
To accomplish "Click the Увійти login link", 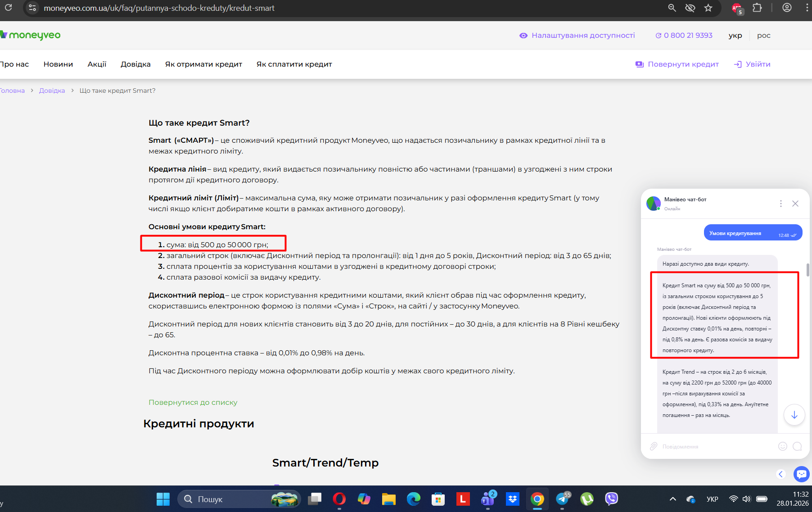I will click(x=752, y=64).
